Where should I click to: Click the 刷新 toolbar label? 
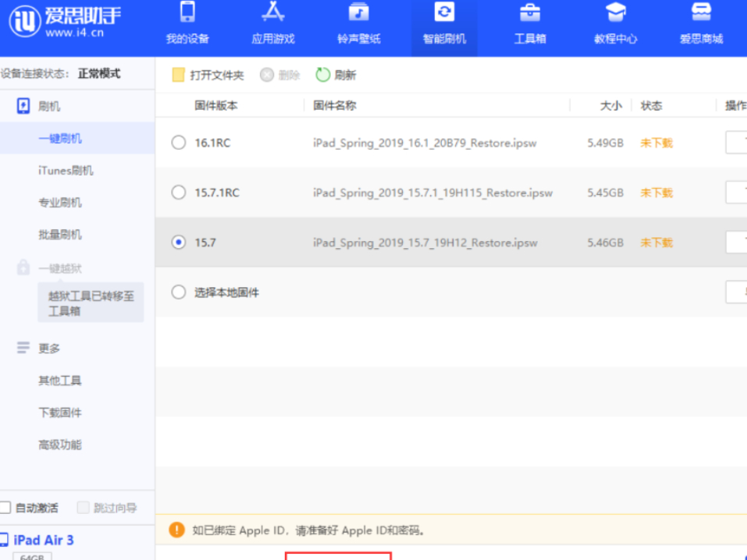[345, 75]
